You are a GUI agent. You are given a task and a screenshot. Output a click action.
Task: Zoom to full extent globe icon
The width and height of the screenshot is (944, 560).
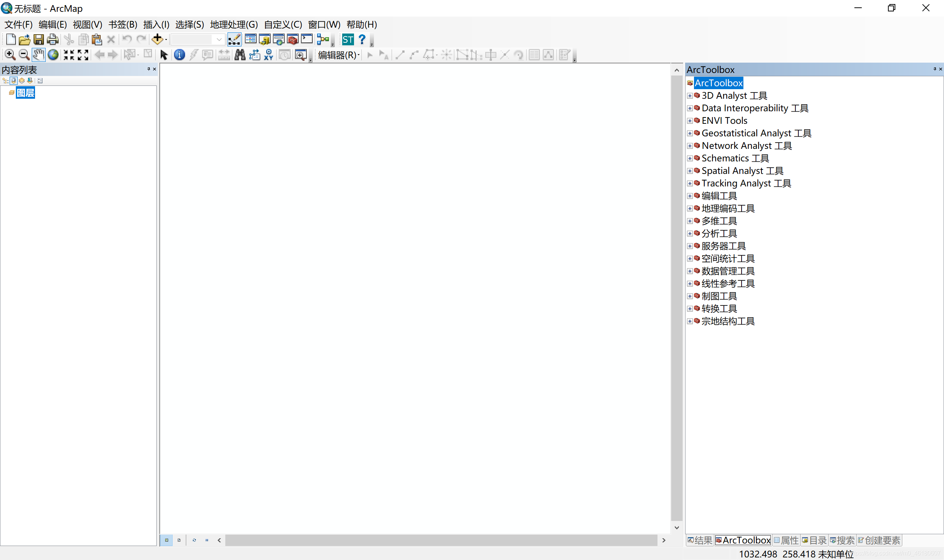pyautogui.click(x=53, y=55)
